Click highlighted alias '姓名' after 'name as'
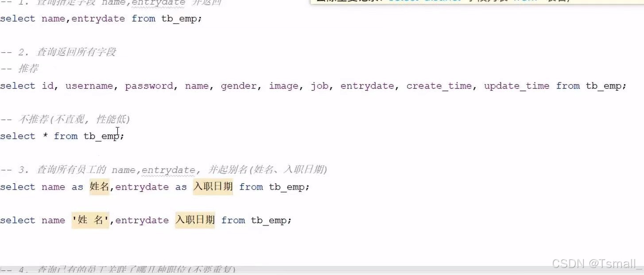 click(x=99, y=187)
